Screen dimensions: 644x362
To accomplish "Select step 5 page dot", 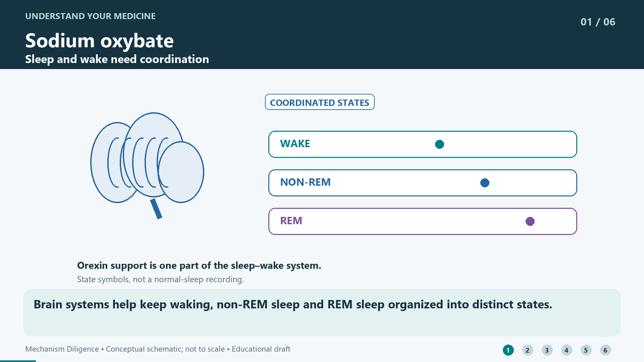I will tap(586, 350).
